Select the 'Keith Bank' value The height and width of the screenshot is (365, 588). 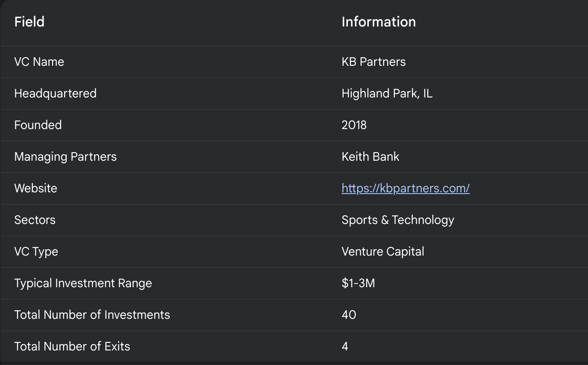[x=370, y=156]
